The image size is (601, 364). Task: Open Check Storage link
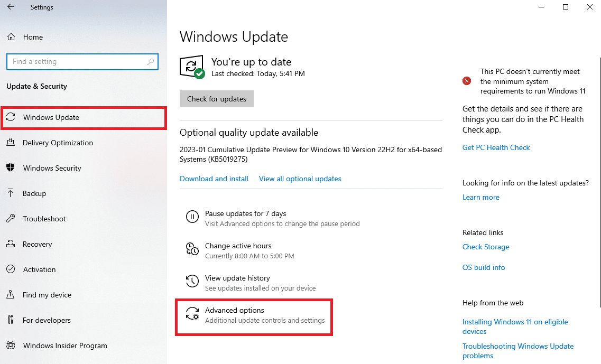click(x=486, y=247)
